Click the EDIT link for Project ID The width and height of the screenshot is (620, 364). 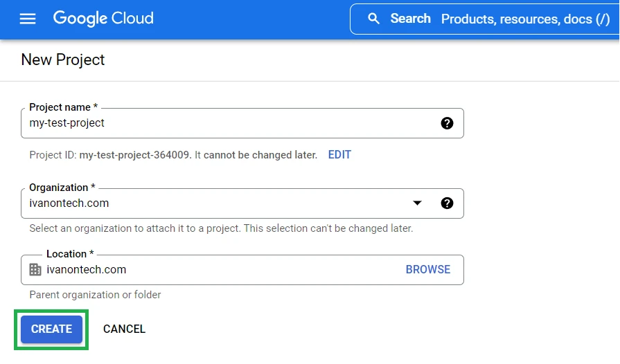(x=339, y=155)
